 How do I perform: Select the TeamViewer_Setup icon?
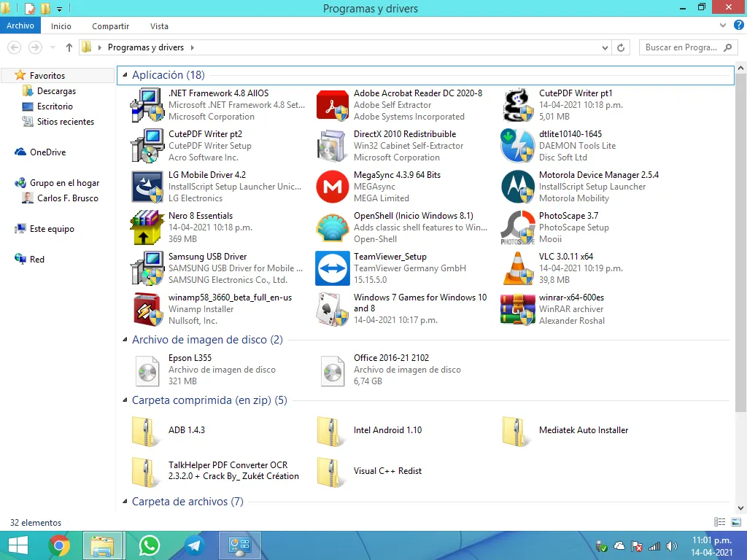coord(333,268)
